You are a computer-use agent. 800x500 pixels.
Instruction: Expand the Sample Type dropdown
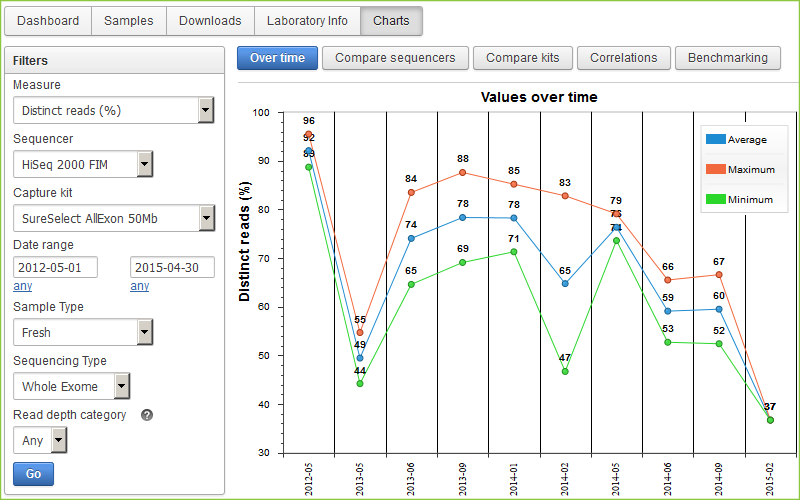(82, 332)
